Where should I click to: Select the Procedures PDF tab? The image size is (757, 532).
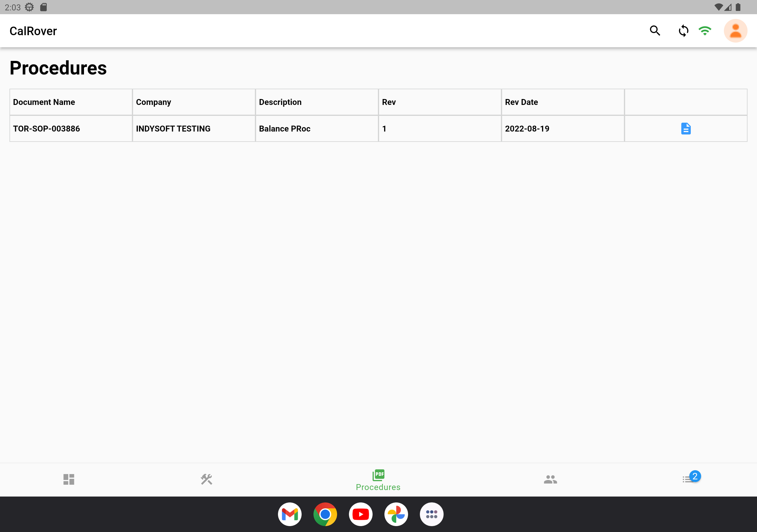click(x=378, y=480)
